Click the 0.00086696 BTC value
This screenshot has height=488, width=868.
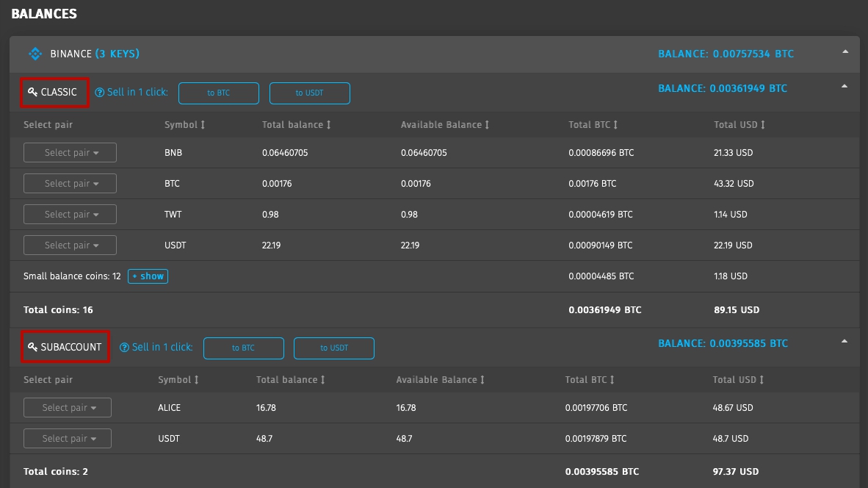click(601, 152)
